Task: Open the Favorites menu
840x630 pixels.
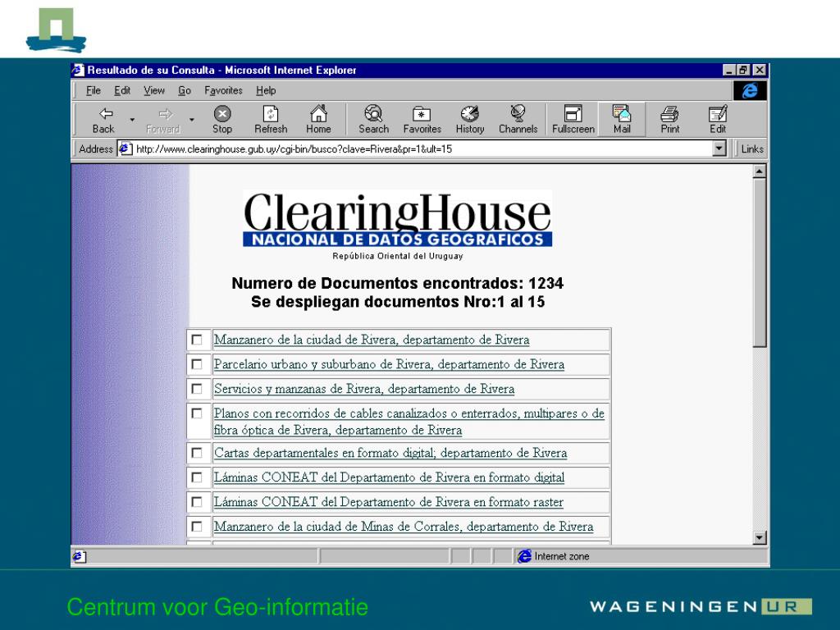Action: [x=223, y=90]
